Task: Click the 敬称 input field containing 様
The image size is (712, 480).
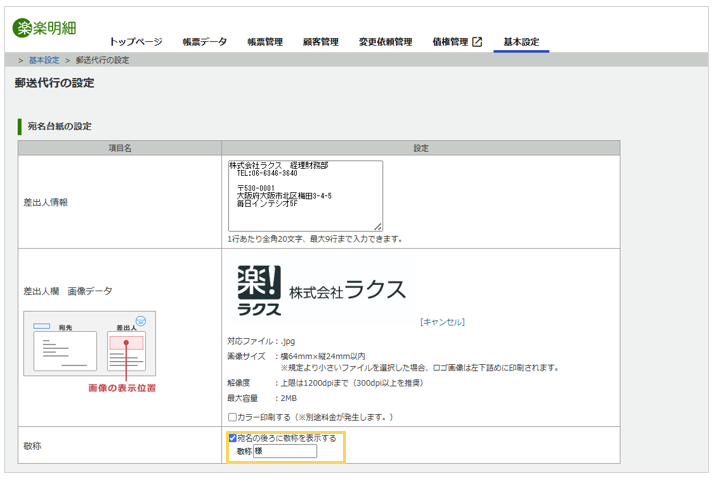Action: tap(285, 451)
